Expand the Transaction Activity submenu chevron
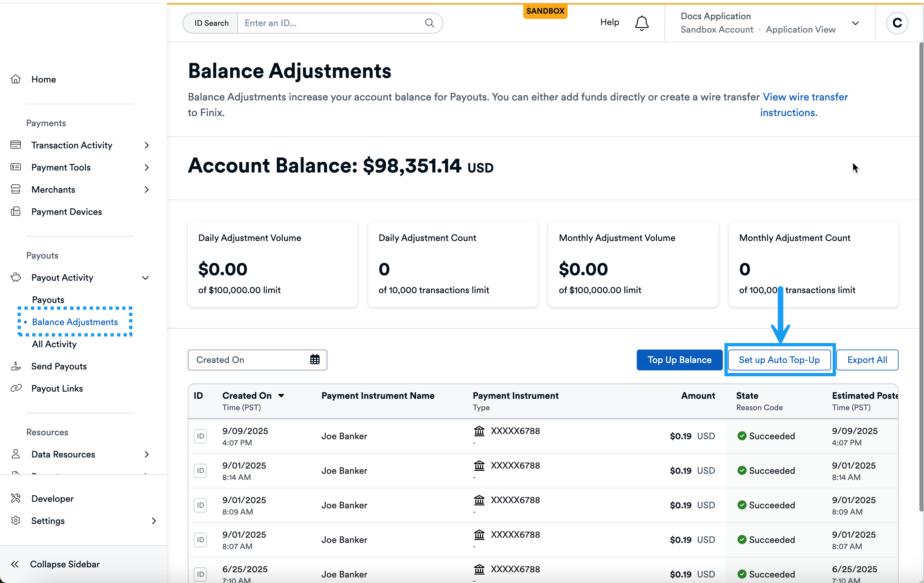Viewport: 924px width, 583px height. [x=147, y=145]
